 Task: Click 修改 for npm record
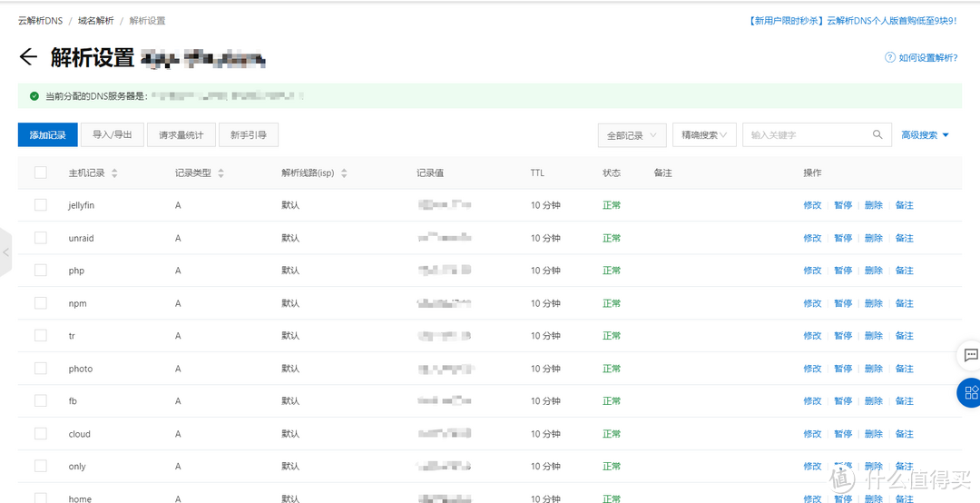click(812, 303)
